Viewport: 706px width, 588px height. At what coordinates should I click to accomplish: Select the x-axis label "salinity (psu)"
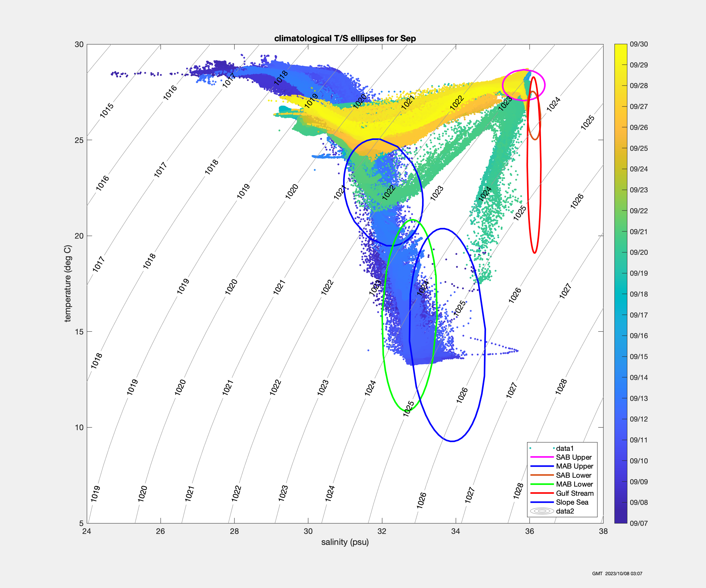[345, 542]
